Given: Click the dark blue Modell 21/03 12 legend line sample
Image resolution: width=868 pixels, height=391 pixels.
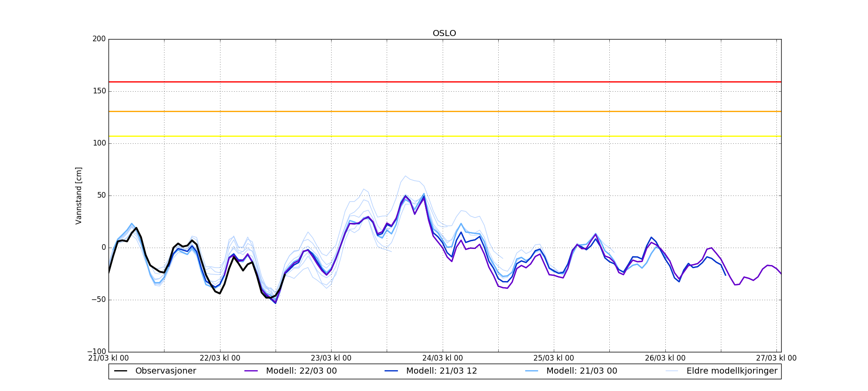Looking at the screenshot, I should [391, 371].
